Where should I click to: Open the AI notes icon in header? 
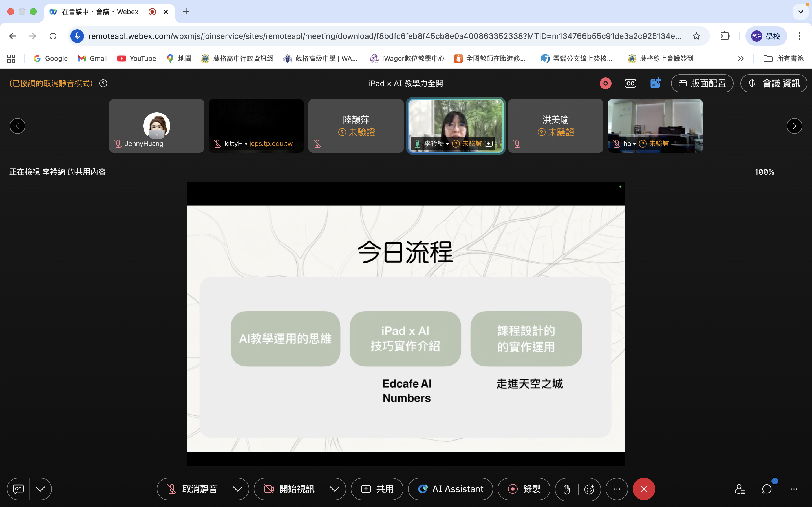(655, 83)
